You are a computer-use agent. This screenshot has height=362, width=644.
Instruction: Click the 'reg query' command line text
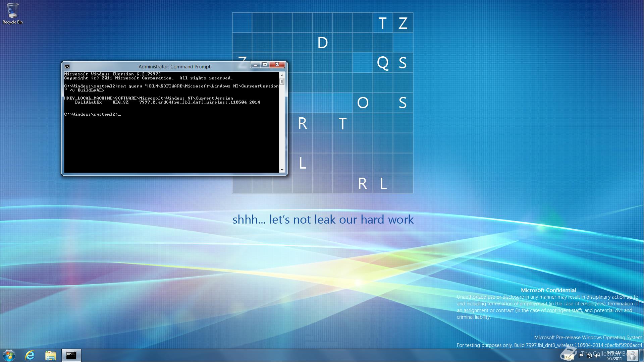171,88
